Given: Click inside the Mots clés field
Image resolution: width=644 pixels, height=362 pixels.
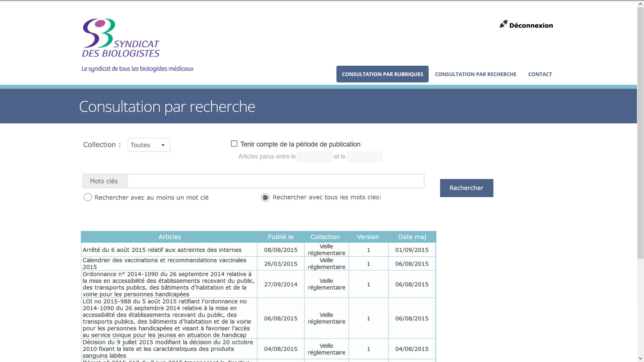Looking at the screenshot, I should coord(276,181).
